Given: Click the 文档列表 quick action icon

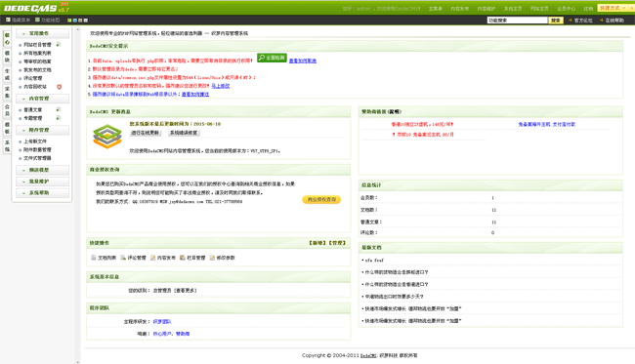Looking at the screenshot, I should click(x=94, y=258).
